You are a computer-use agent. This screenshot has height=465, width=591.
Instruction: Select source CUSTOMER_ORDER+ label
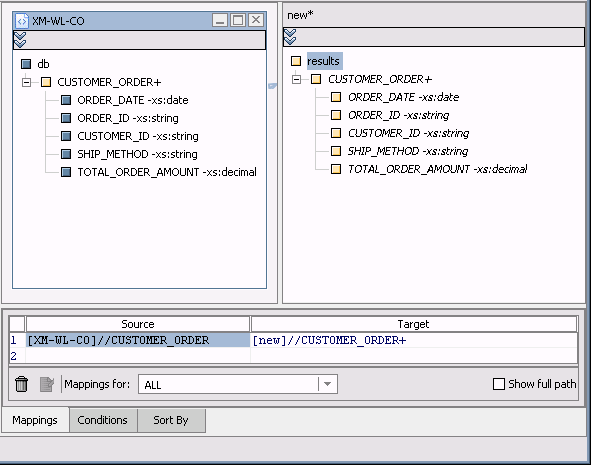click(x=109, y=82)
